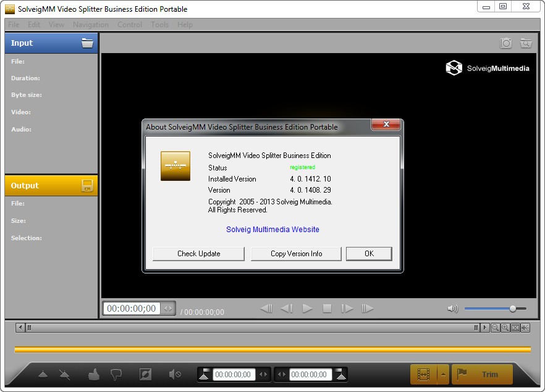Click the film strip save mode icon
The width and height of the screenshot is (545, 392).
(423, 374)
